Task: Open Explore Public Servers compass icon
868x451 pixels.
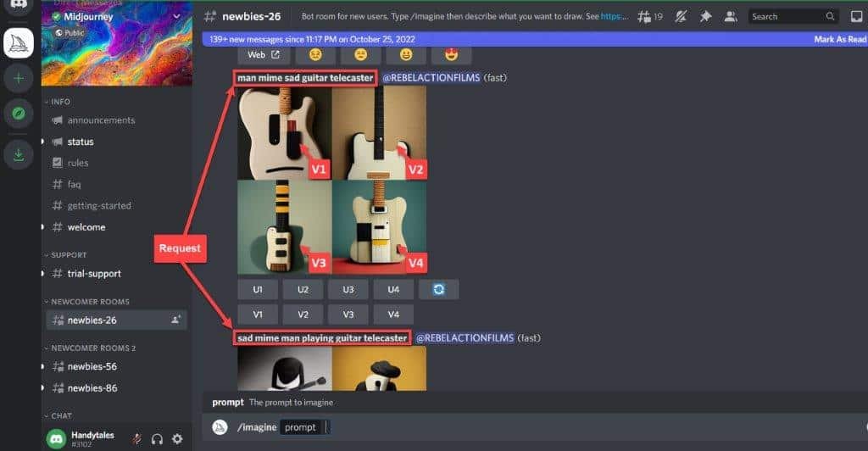Action: (19, 114)
